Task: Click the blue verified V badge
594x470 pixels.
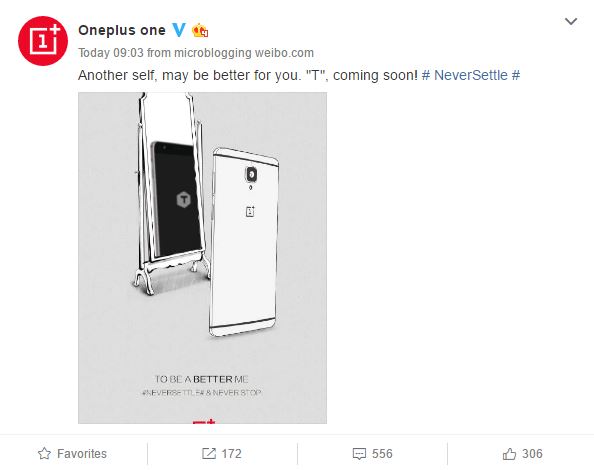Action: (179, 30)
